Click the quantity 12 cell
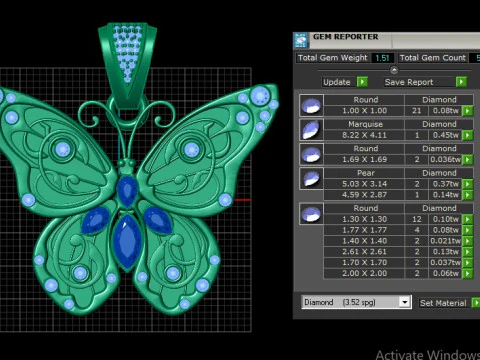The image size is (480, 360). (417, 219)
